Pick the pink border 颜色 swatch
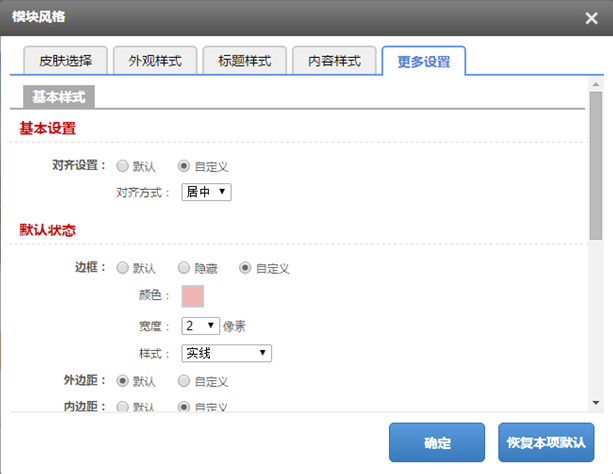613x474 pixels. pos(192,296)
